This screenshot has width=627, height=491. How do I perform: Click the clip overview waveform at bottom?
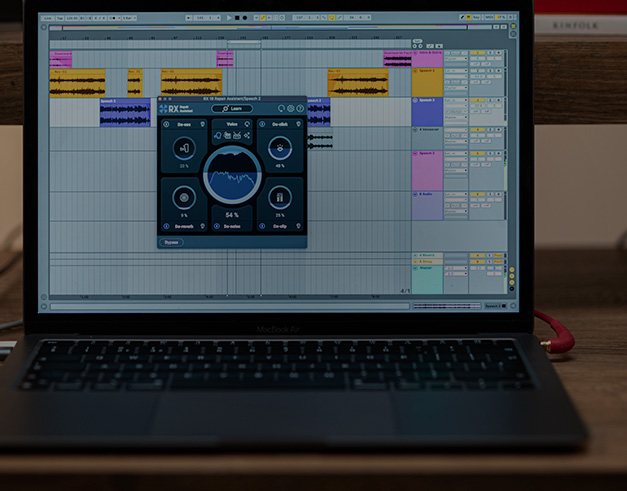point(447,306)
